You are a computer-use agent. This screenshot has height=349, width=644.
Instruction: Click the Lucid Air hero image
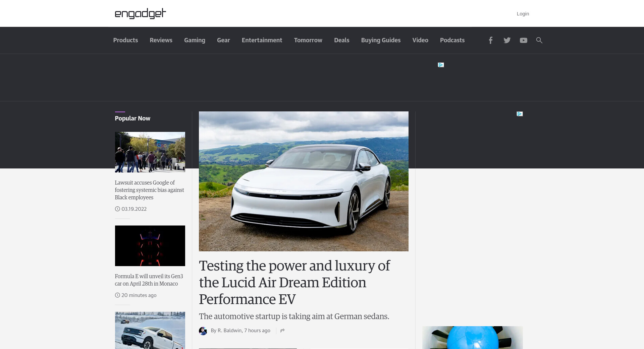[304, 181]
